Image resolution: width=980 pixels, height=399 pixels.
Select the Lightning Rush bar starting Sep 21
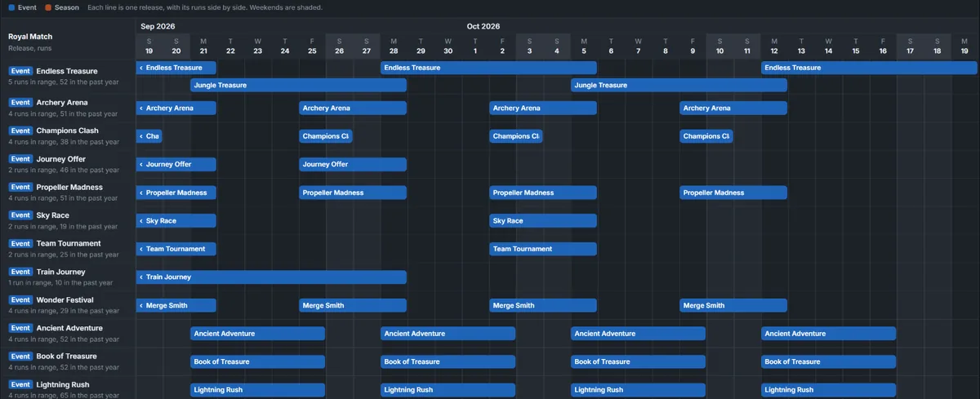click(x=257, y=390)
